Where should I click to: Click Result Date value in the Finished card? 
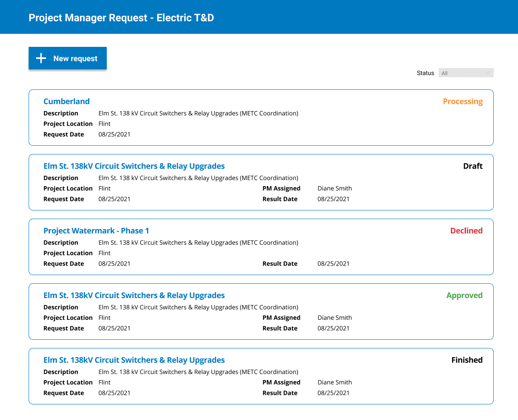click(333, 393)
